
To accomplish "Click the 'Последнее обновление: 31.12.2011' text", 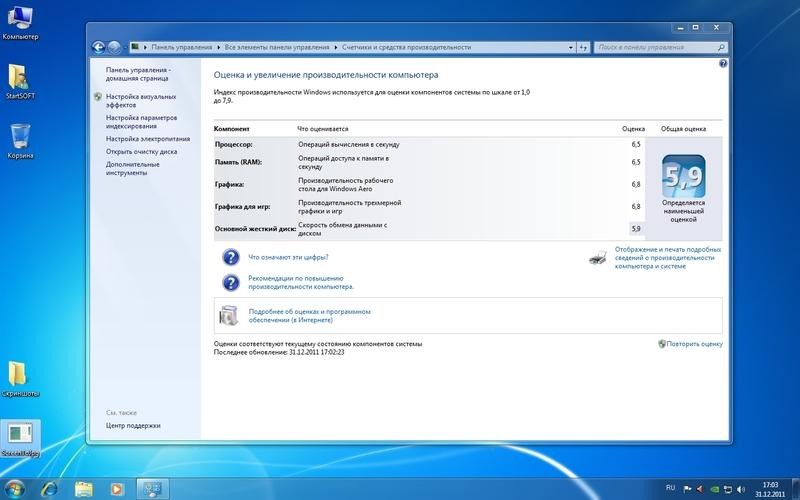I will (279, 352).
